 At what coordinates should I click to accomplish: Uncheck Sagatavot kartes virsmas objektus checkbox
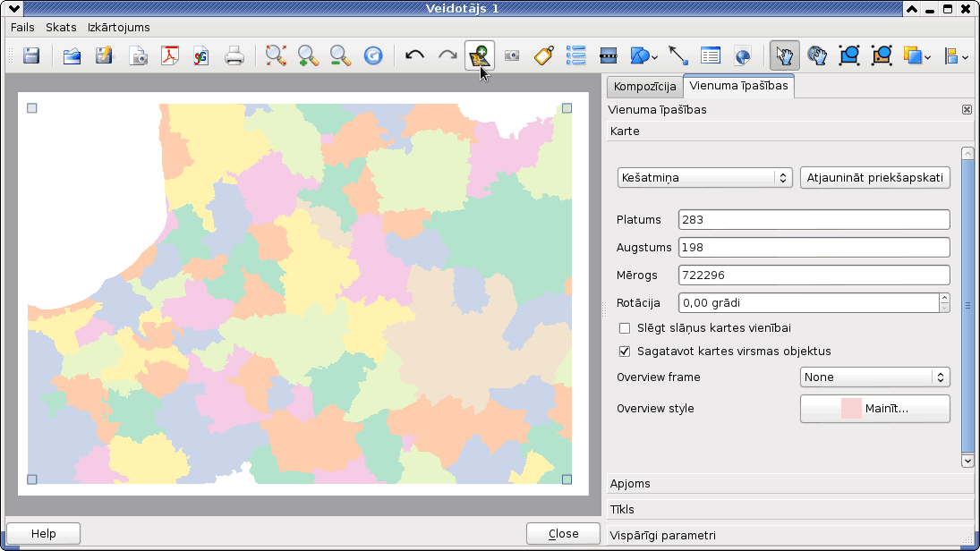[x=625, y=352]
